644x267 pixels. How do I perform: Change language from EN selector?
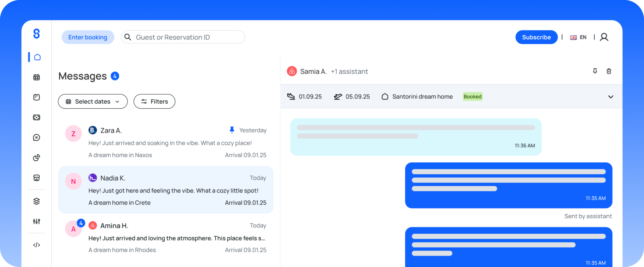pos(578,37)
